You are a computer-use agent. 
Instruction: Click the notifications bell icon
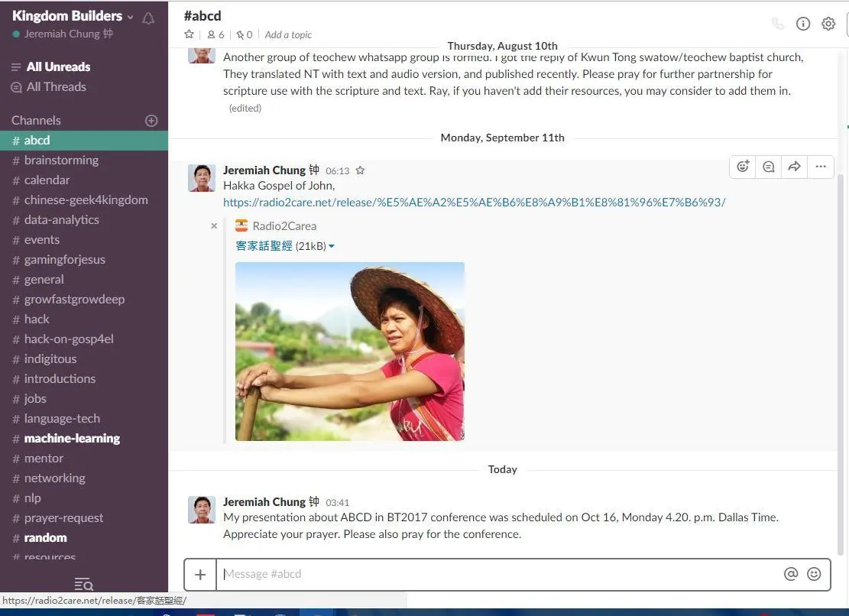tap(148, 18)
